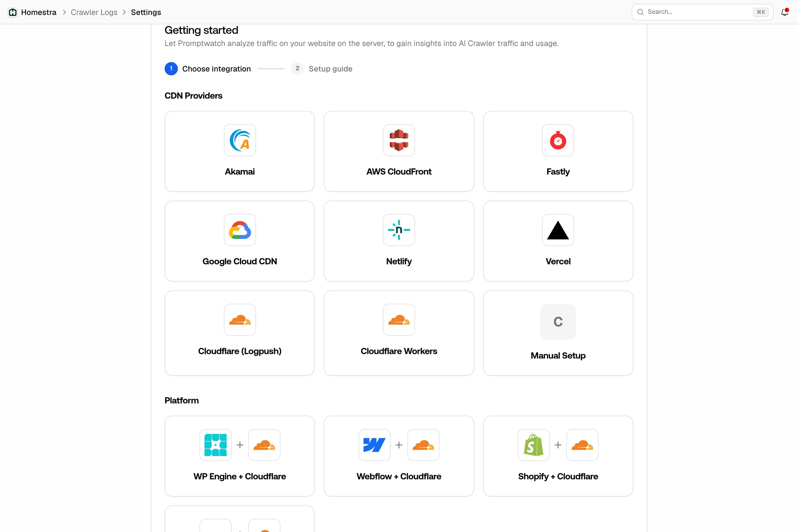Select WP Engine + Cloudflare label

pyautogui.click(x=239, y=476)
